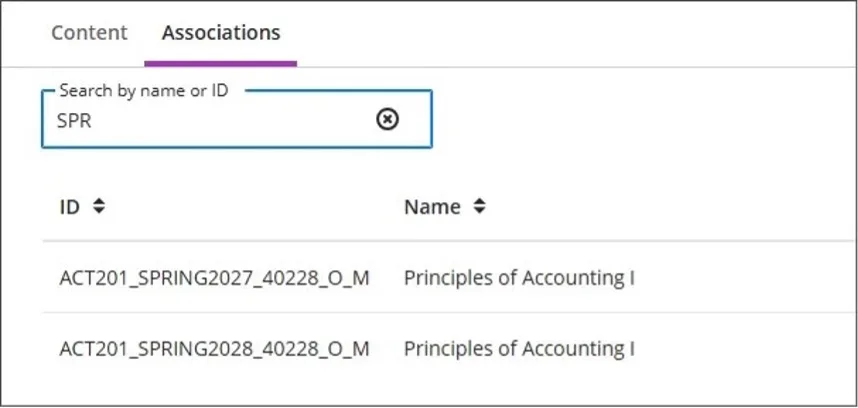Image resolution: width=858 pixels, height=408 pixels.
Task: Select Principles of Accounting I for SPRING2028
Action: pos(519,349)
